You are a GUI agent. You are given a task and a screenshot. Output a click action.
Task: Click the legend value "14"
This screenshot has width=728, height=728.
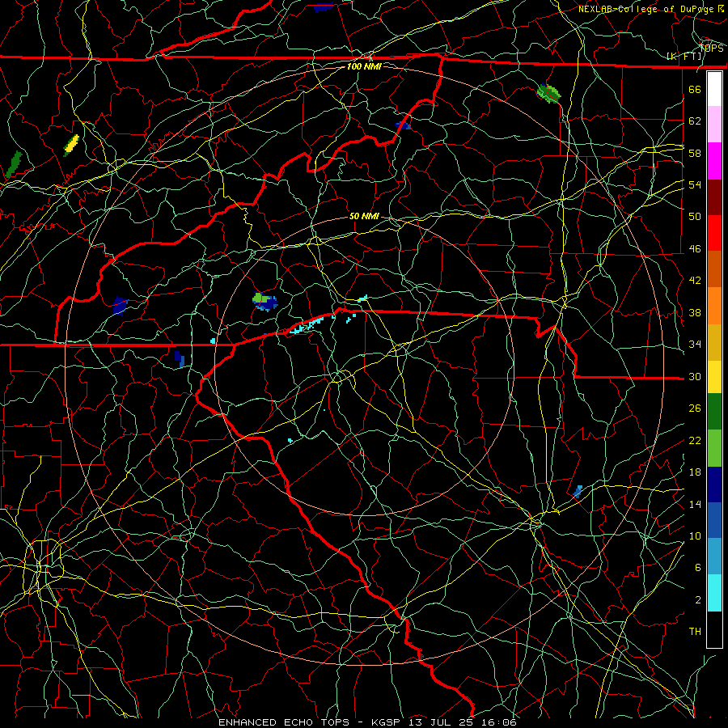click(695, 504)
